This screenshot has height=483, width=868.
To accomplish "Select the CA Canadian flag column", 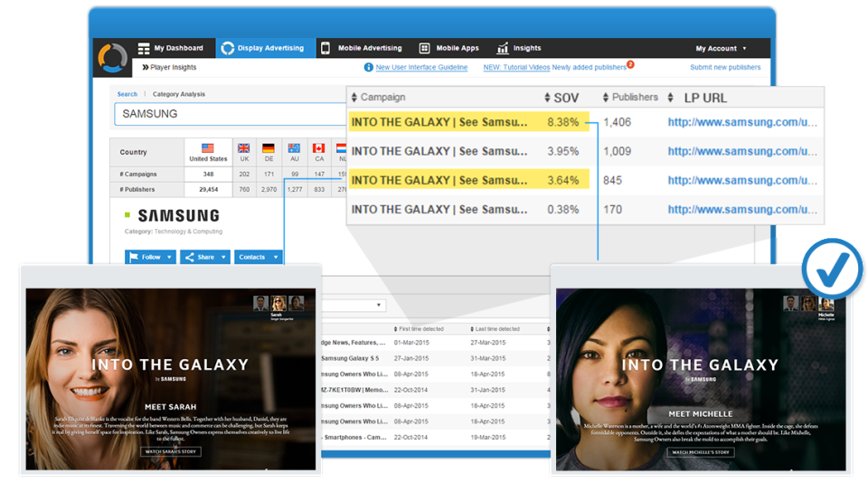I will click(319, 152).
